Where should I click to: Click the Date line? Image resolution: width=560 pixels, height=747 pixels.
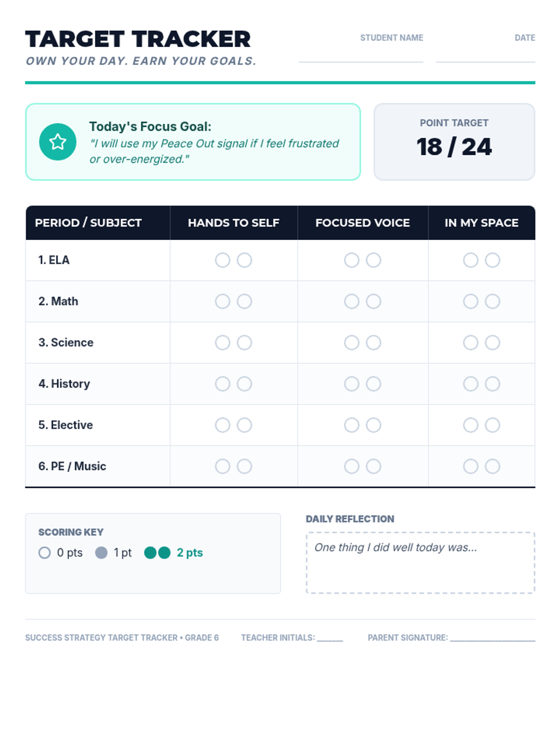[x=485, y=56]
